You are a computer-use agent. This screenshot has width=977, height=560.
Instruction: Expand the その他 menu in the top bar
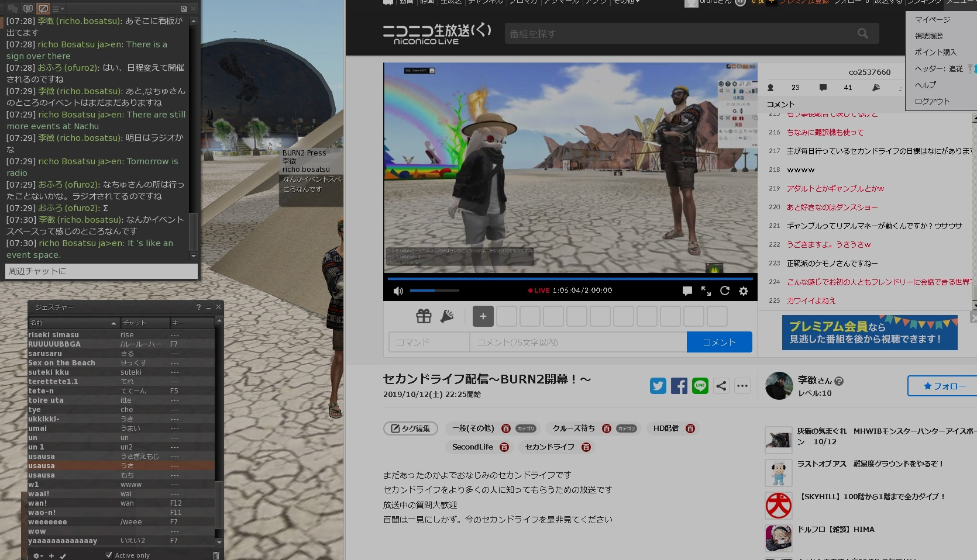(x=626, y=2)
